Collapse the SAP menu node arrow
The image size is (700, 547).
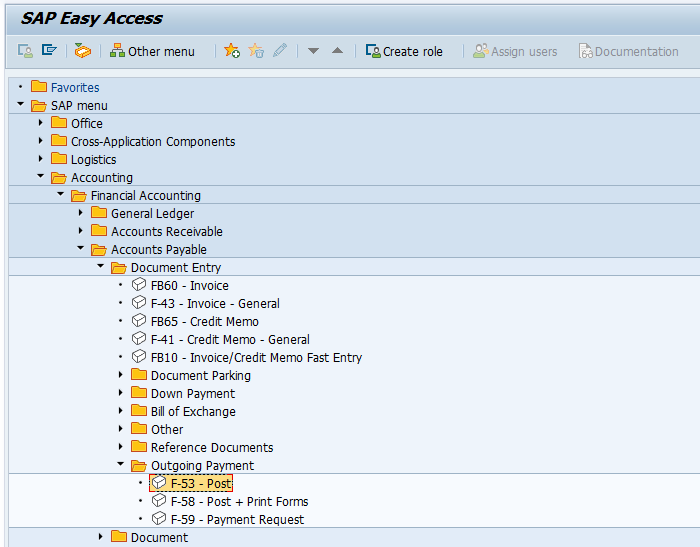tap(20, 104)
